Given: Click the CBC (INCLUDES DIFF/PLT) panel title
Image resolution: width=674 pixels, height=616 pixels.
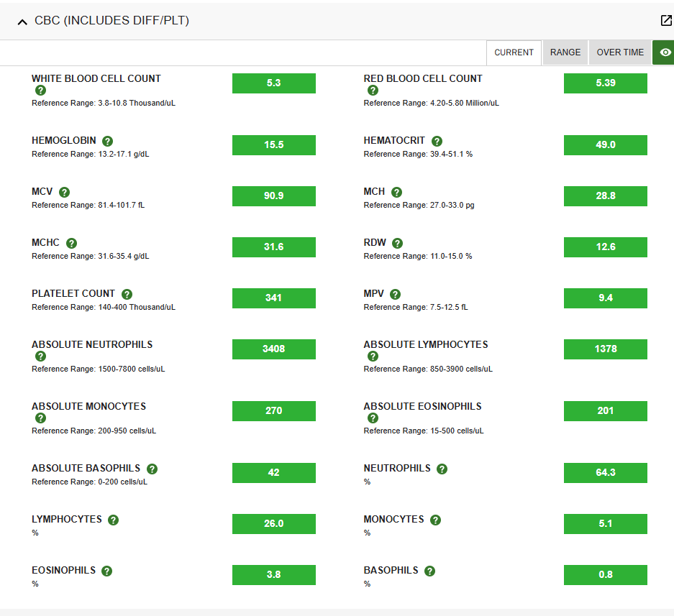Looking at the screenshot, I should point(111,21).
